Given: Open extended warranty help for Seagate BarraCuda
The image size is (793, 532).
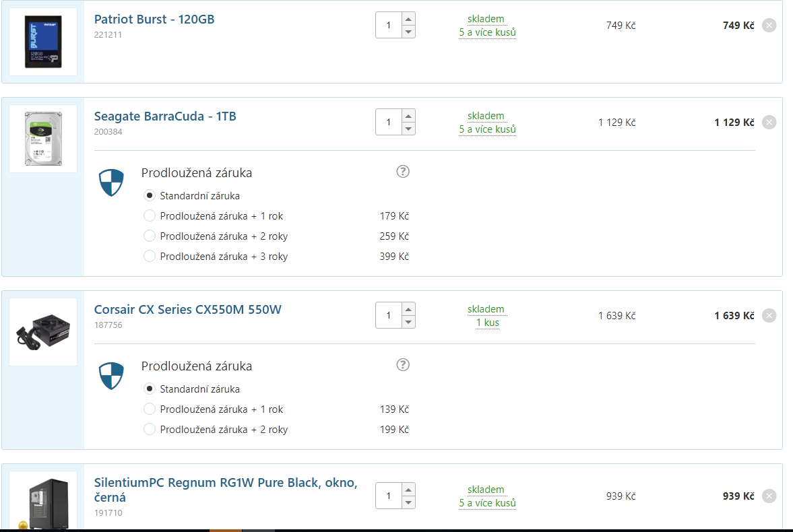Looking at the screenshot, I should [x=403, y=172].
